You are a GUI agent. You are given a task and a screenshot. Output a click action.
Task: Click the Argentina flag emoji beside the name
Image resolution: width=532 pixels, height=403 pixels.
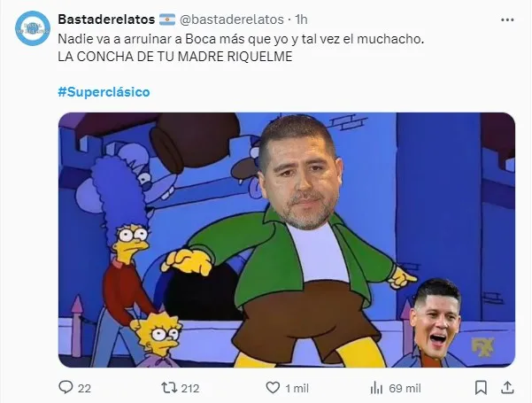point(167,19)
